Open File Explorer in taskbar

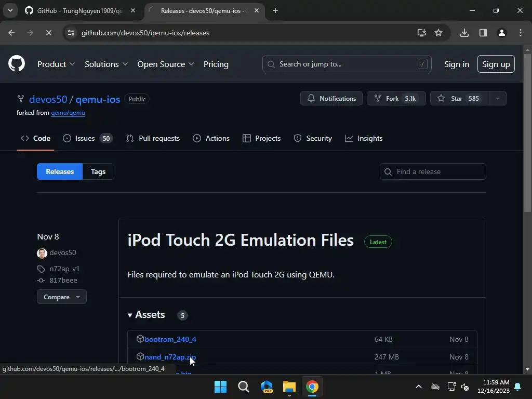(289, 387)
